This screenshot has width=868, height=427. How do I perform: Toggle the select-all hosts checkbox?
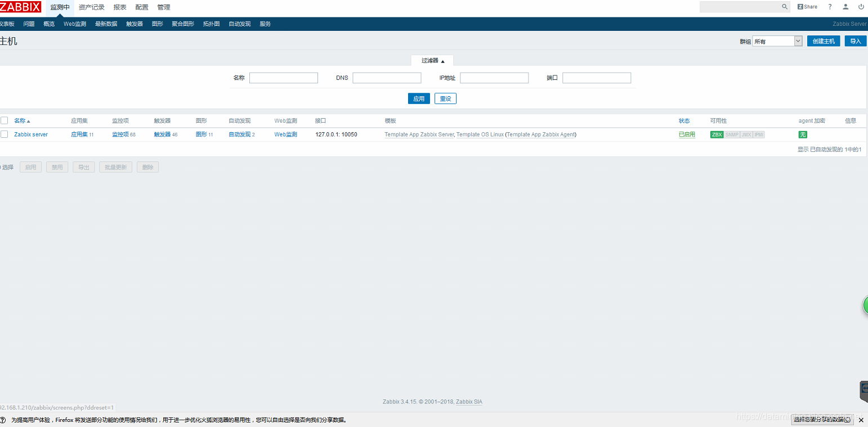tap(4, 120)
